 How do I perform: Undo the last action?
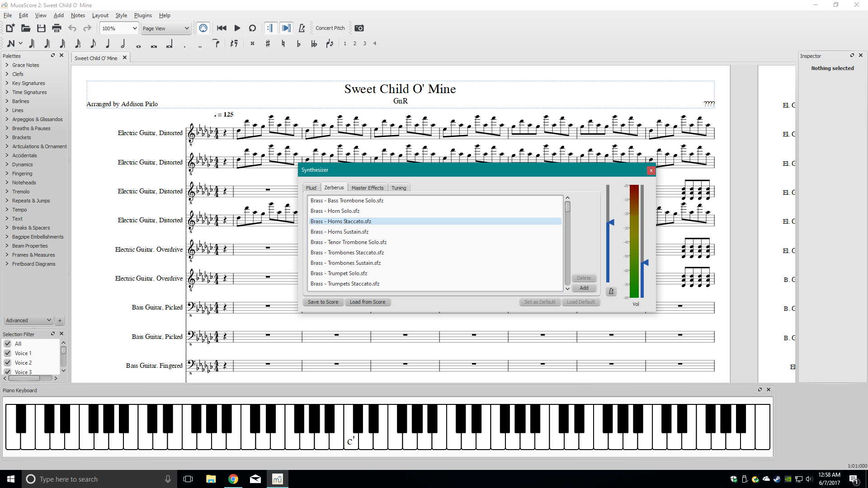coord(72,28)
